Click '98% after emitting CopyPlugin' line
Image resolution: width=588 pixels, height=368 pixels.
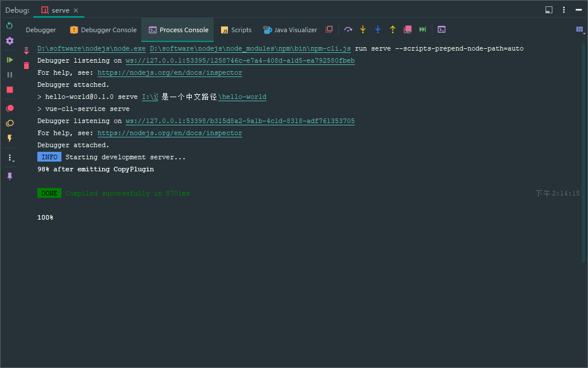pyautogui.click(x=96, y=170)
